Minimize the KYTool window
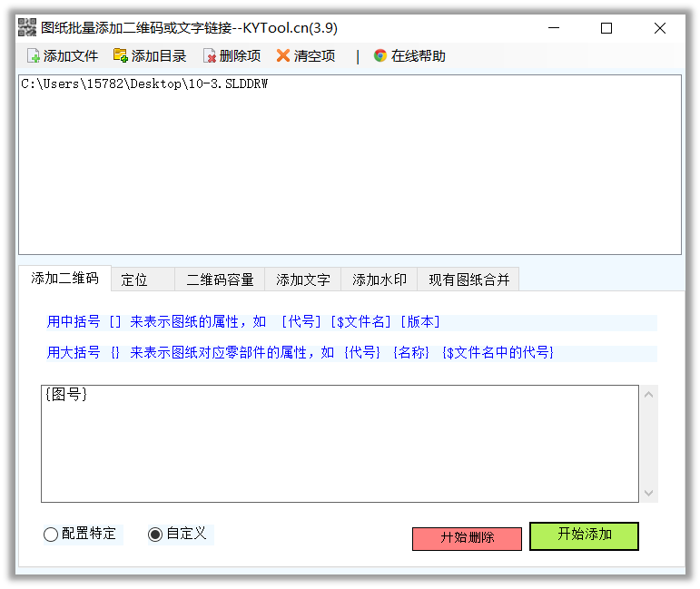The width and height of the screenshot is (700, 589). [554, 28]
